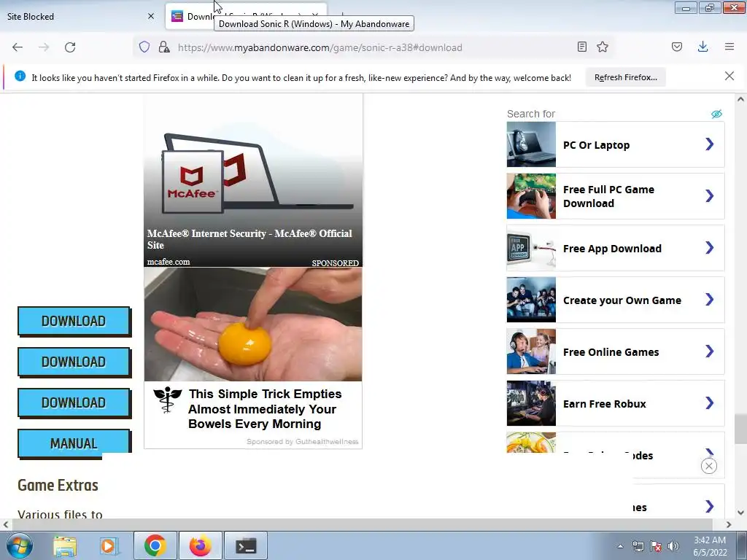
Task: Click the horizontal scrollbar thumb
Action: coord(362,524)
